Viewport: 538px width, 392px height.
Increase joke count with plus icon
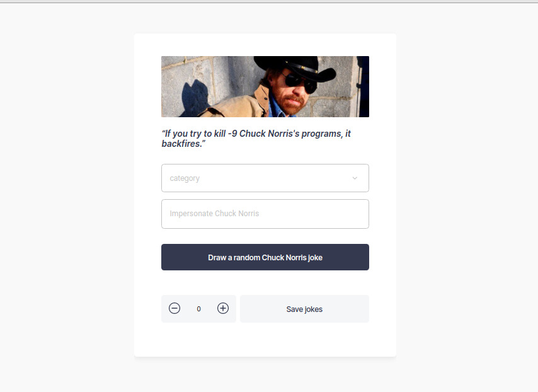click(x=223, y=308)
